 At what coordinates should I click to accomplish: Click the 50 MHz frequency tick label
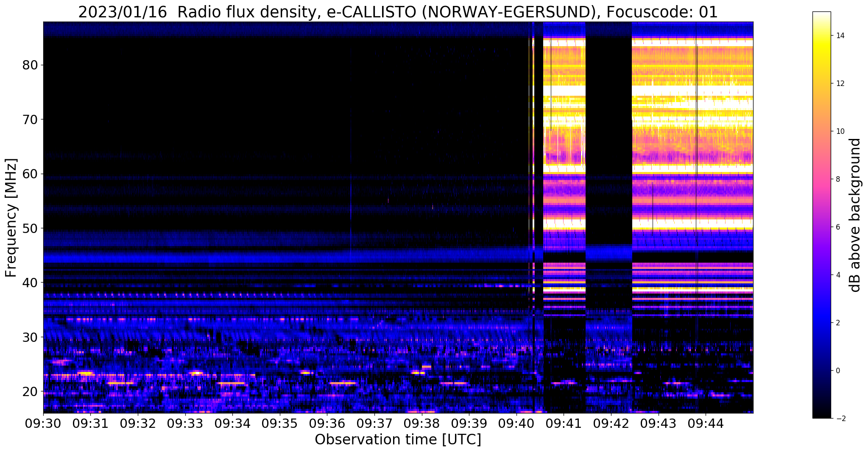point(30,228)
